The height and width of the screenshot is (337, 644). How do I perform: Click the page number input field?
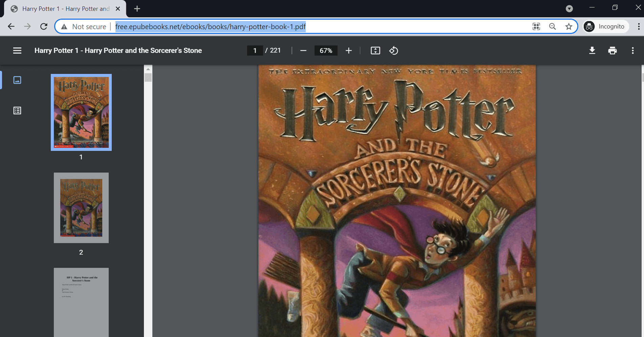point(255,51)
